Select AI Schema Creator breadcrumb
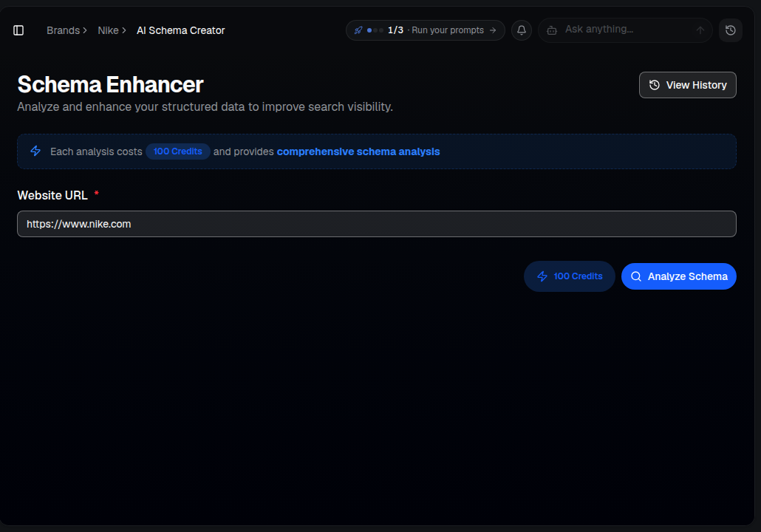This screenshot has width=761, height=532. (180, 30)
